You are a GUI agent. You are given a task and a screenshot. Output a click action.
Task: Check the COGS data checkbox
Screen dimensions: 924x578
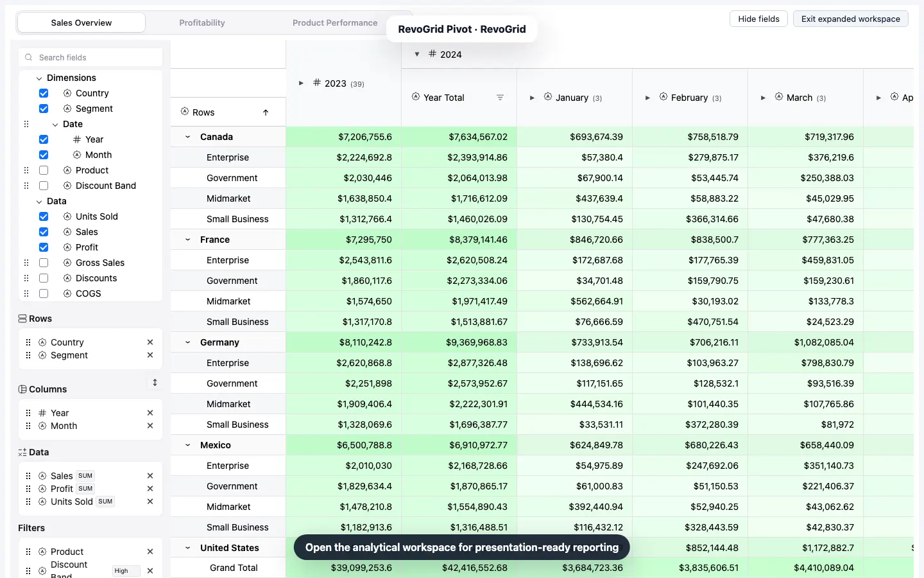[x=44, y=293]
